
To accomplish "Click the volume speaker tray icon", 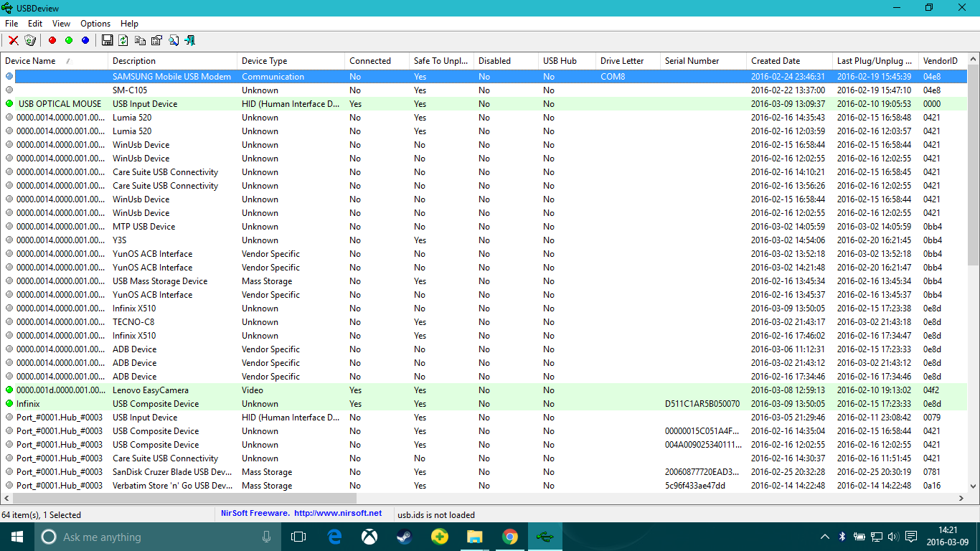I will (x=893, y=537).
